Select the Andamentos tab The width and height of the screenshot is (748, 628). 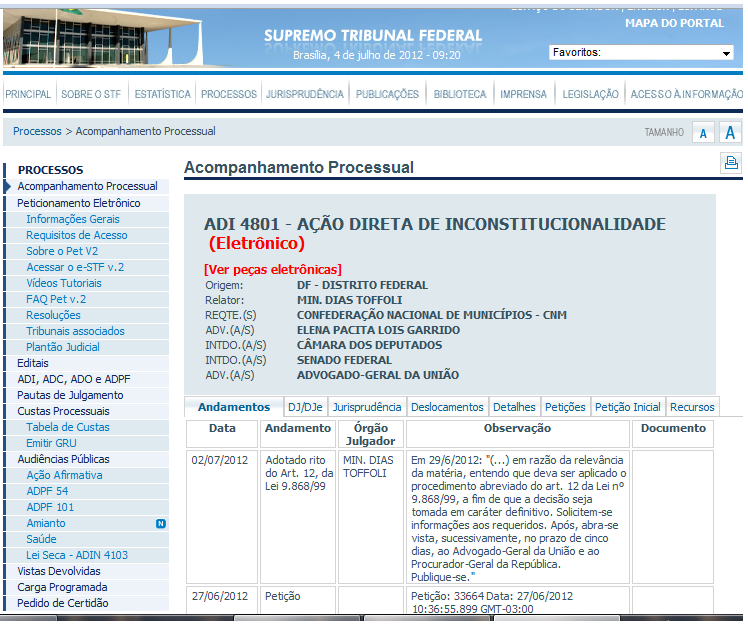tap(234, 407)
